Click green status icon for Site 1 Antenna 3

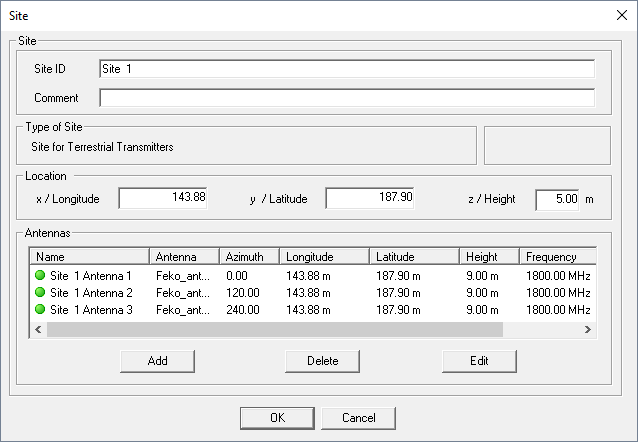[x=40, y=309]
